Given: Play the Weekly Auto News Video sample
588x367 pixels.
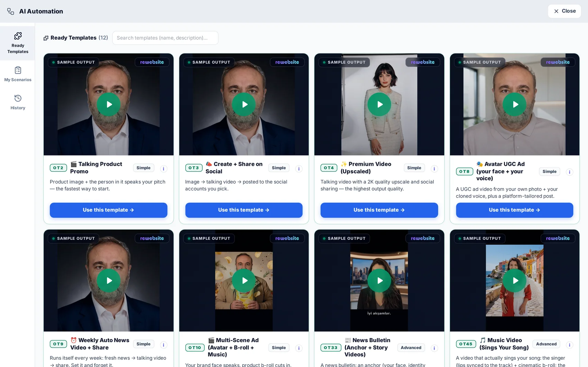Looking at the screenshot, I should click(x=109, y=281).
